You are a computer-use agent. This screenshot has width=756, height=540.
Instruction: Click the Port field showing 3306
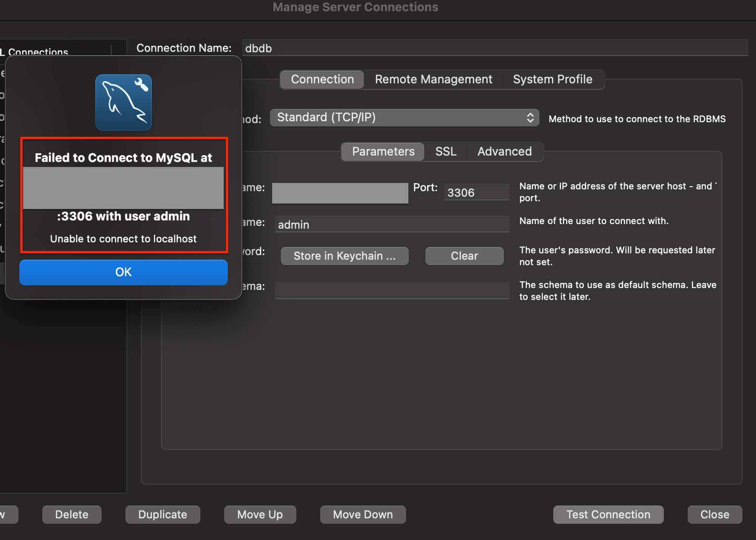(x=476, y=193)
